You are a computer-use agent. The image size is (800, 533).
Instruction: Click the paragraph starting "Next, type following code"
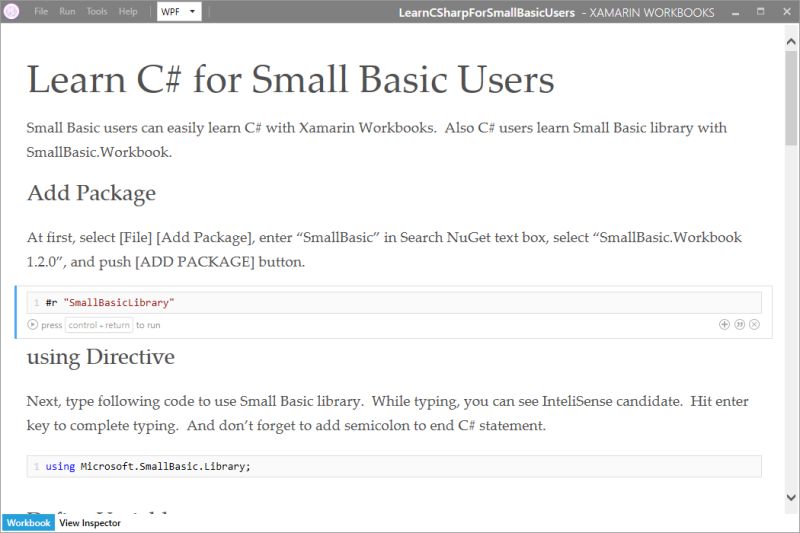click(x=387, y=413)
